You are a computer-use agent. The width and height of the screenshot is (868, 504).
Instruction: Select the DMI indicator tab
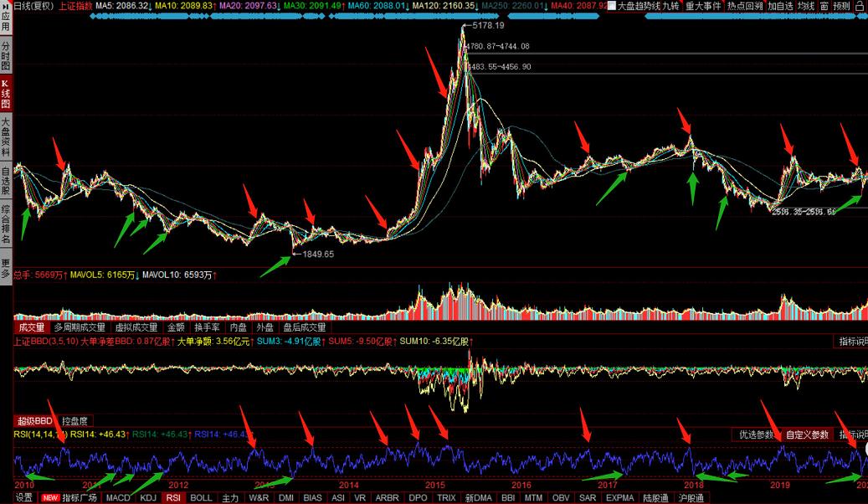click(286, 498)
